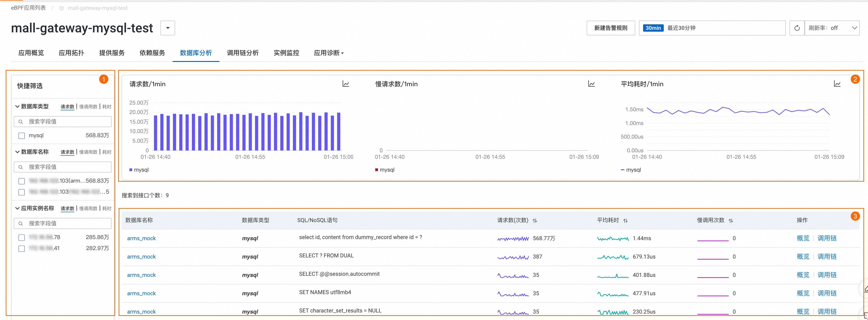Open dropdown next to mall-gateway-mysql-test title
The height and width of the screenshot is (320, 868).
coord(168,28)
